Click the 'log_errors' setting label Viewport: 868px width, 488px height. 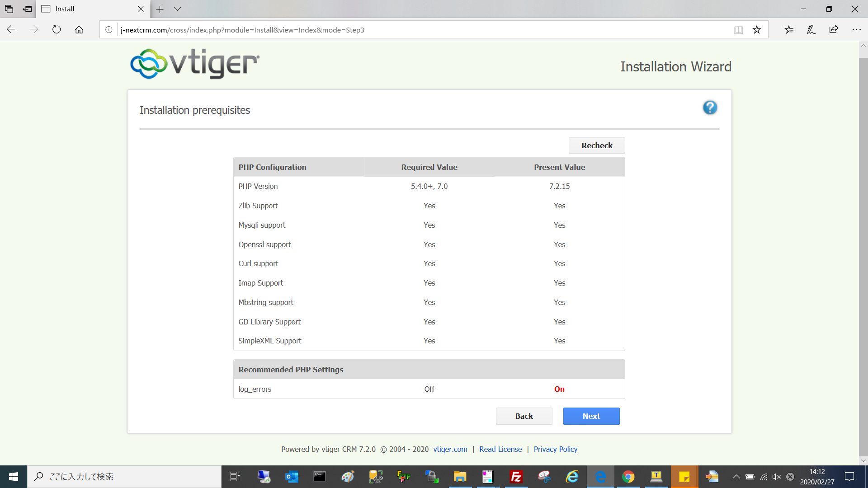[255, 389]
